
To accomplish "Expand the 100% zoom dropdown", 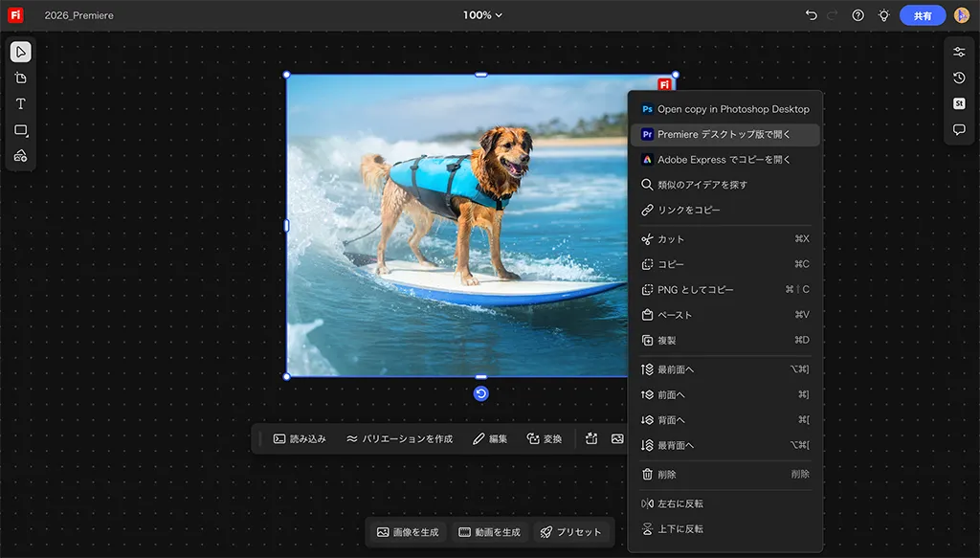I will (x=483, y=15).
